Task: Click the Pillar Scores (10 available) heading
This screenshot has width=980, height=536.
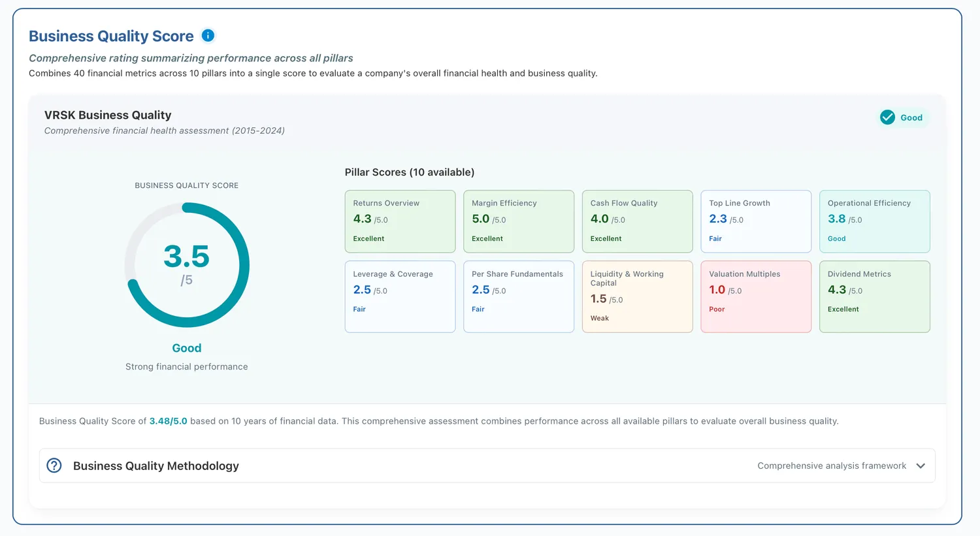Action: [410, 172]
